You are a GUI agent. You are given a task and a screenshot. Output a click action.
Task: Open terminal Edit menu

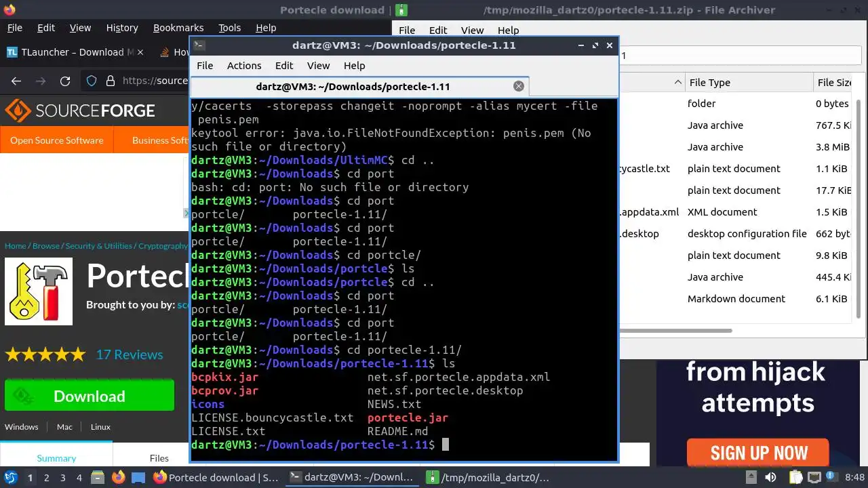284,66
